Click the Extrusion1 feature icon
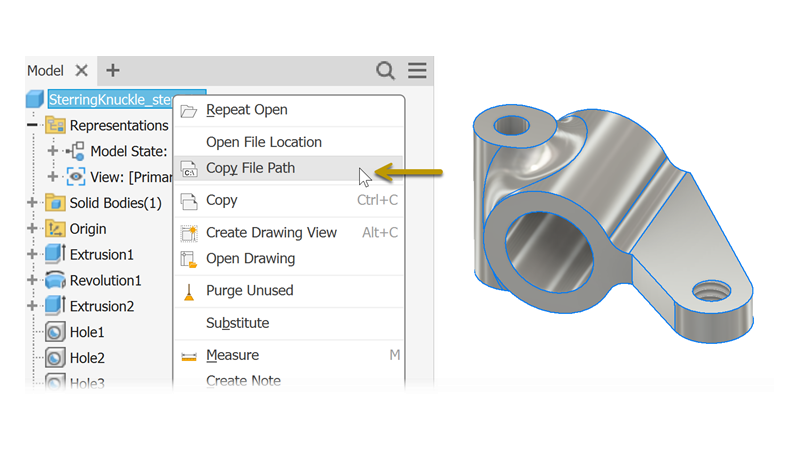Screen dimensions: 800x450 point(55,254)
